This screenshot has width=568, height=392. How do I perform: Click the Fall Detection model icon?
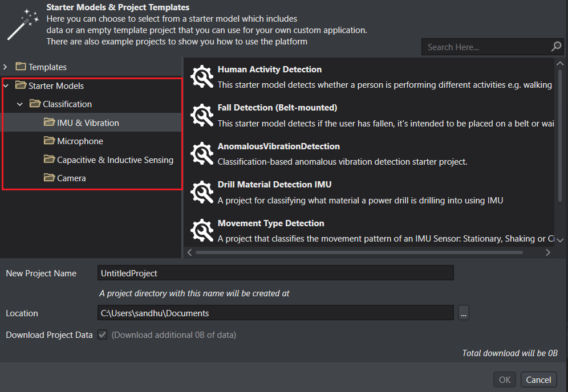tap(202, 115)
